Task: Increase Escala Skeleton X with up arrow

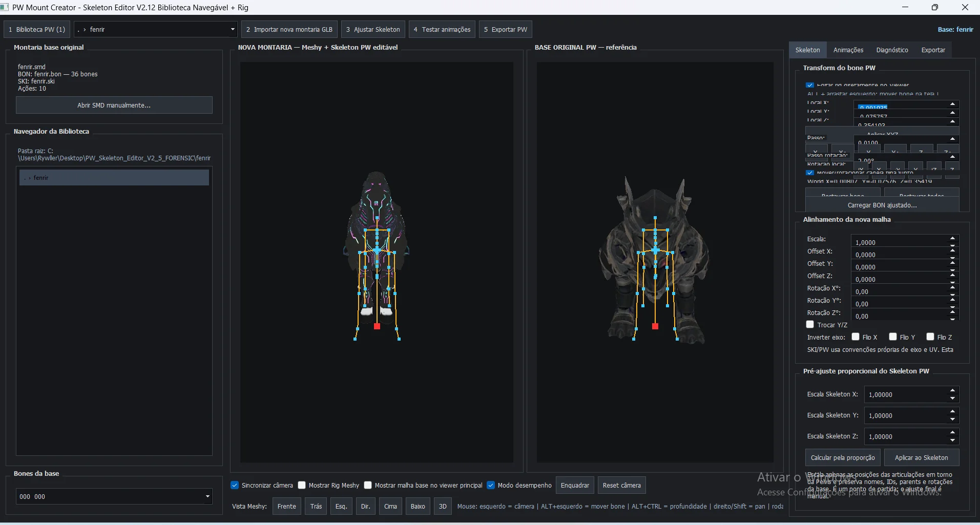Action: coord(952,390)
